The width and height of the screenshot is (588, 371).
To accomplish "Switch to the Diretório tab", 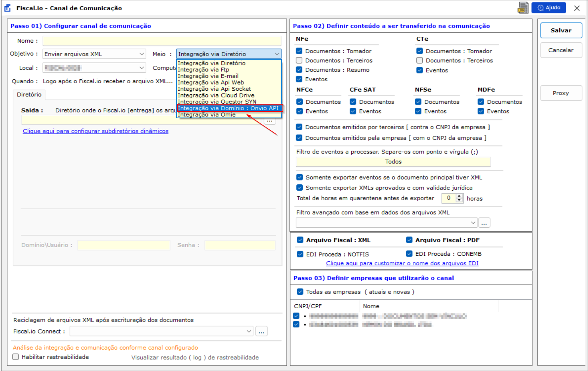I will click(x=29, y=95).
